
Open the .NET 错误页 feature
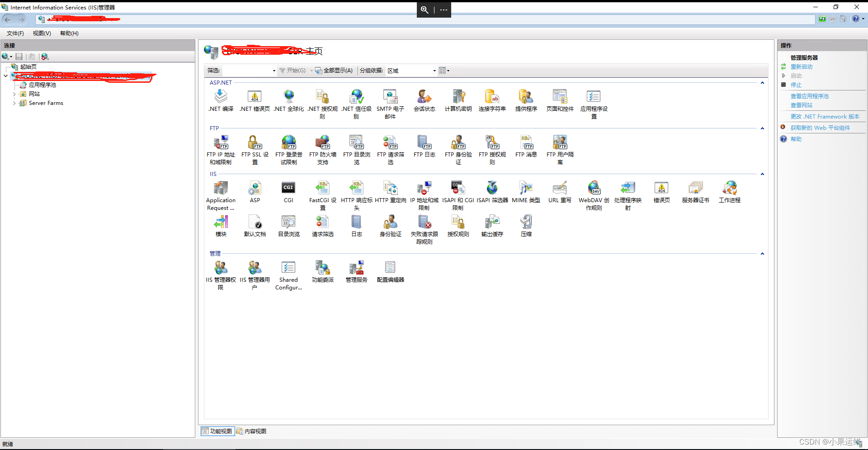click(255, 100)
